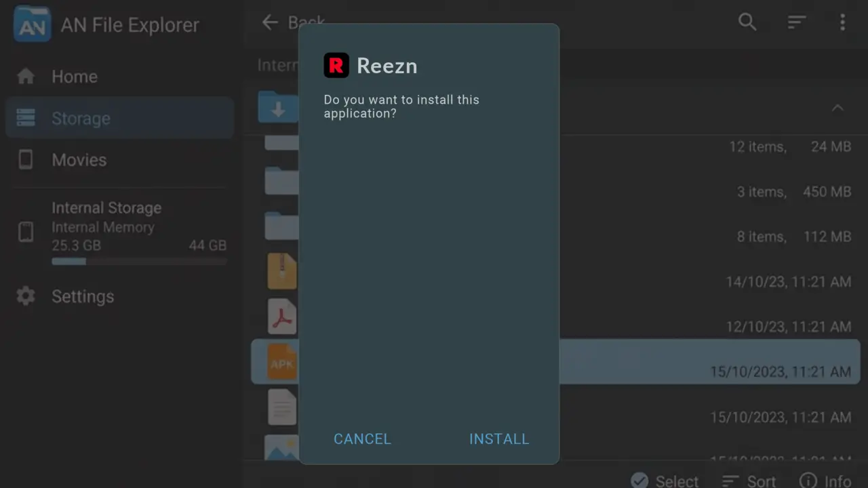Select the PDF file icon
The width and height of the screenshot is (868, 488).
(x=282, y=317)
